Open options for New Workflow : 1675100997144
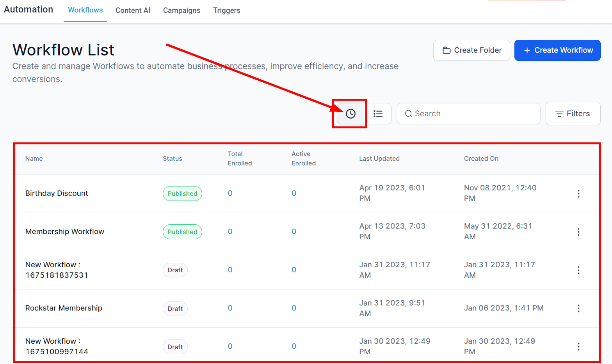612x364 pixels. 578,346
